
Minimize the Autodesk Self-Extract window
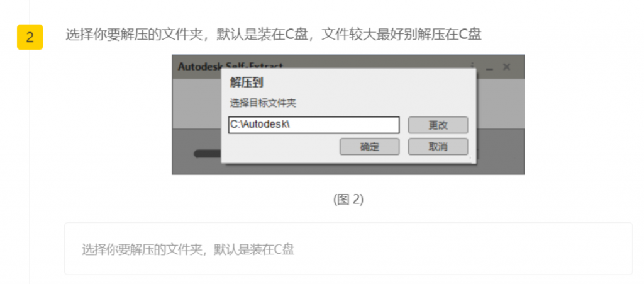(489, 67)
